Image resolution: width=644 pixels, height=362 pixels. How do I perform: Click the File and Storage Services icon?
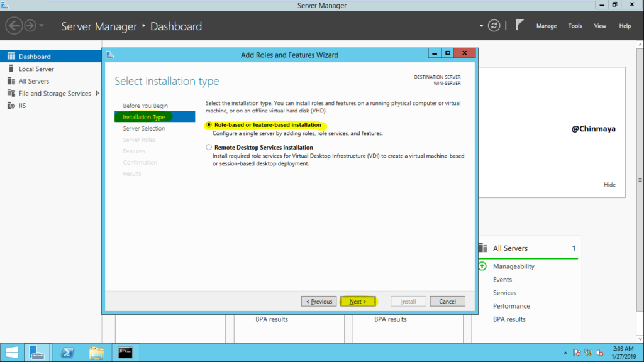[11, 93]
